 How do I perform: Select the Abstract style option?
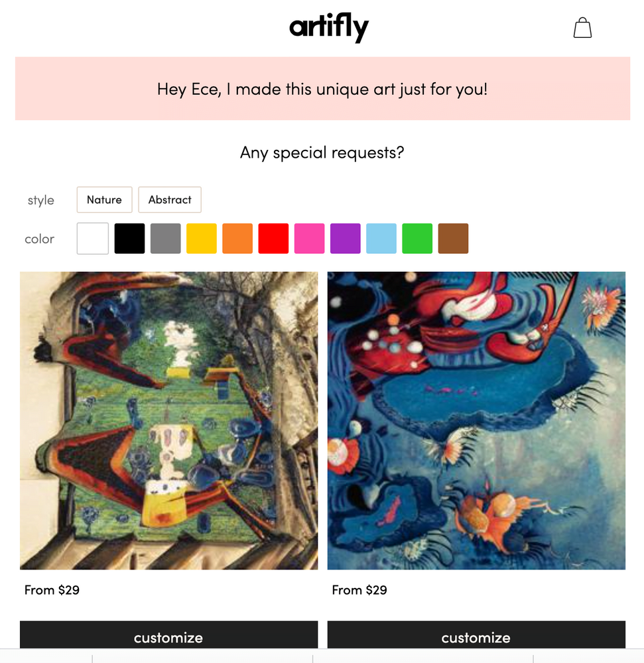point(170,200)
